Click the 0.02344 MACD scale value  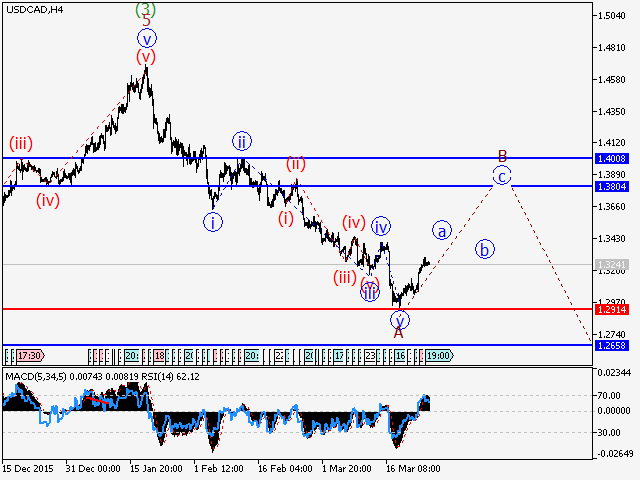click(x=614, y=373)
